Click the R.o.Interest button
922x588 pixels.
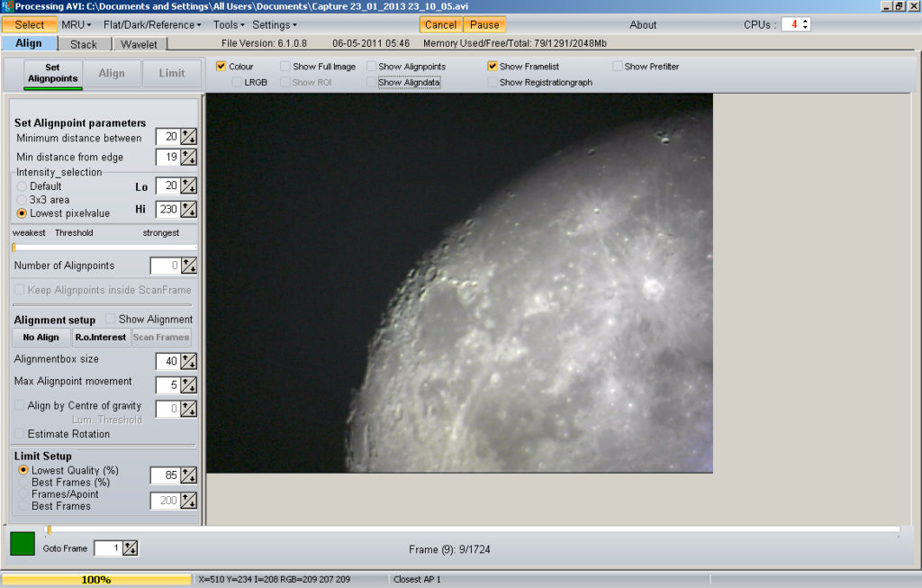(100, 338)
